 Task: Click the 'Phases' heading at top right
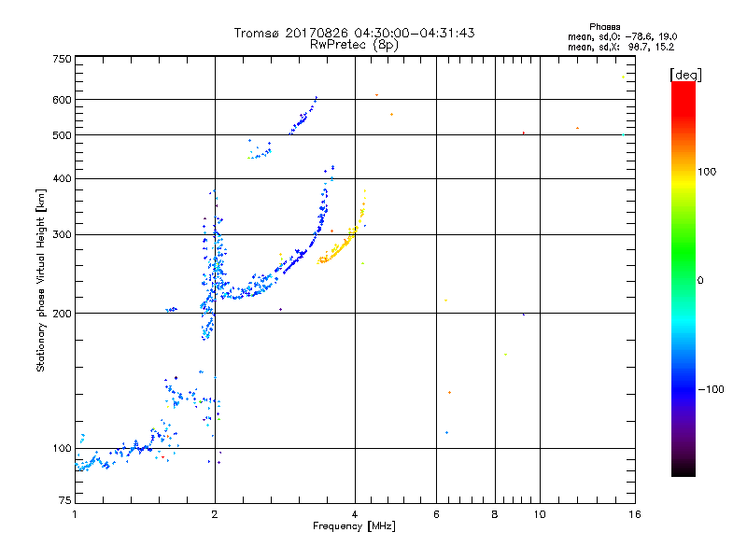pyautogui.click(x=604, y=27)
